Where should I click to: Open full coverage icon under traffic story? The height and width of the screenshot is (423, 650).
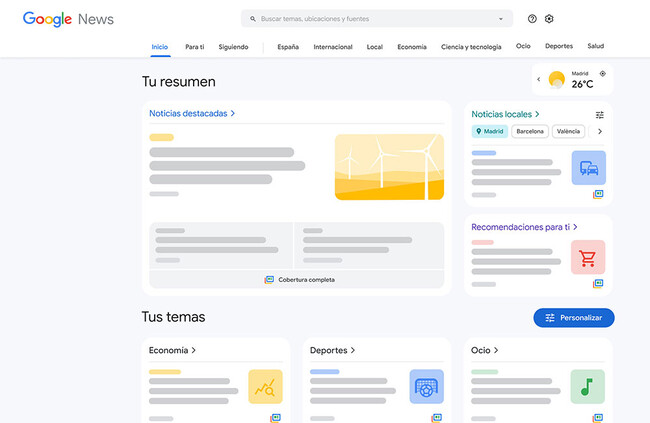(598, 194)
